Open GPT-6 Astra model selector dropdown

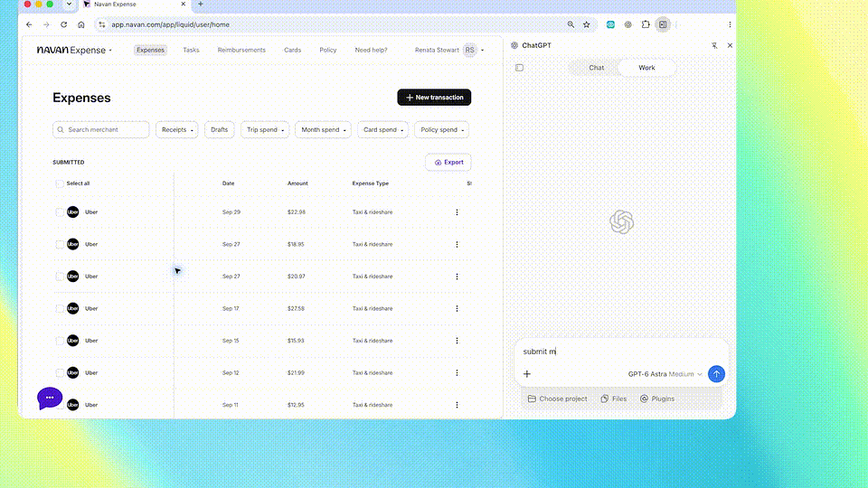665,374
